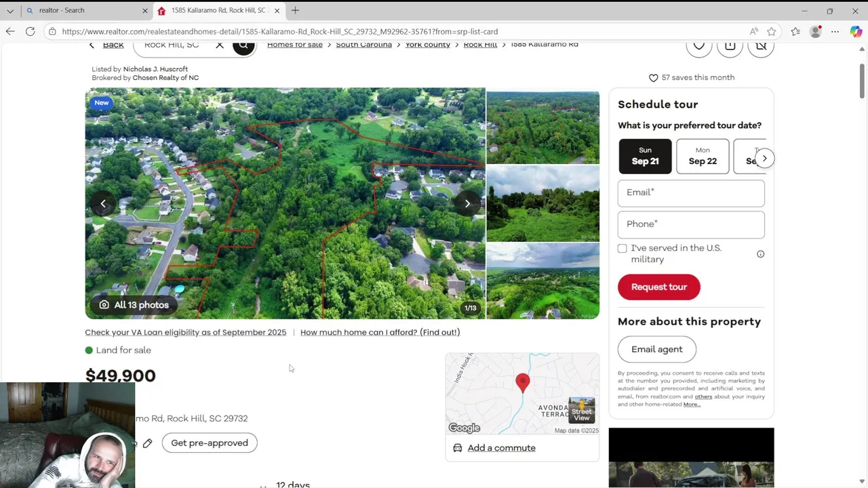Click the main aerial property photo
The width and height of the screenshot is (868, 488).
[x=285, y=203]
